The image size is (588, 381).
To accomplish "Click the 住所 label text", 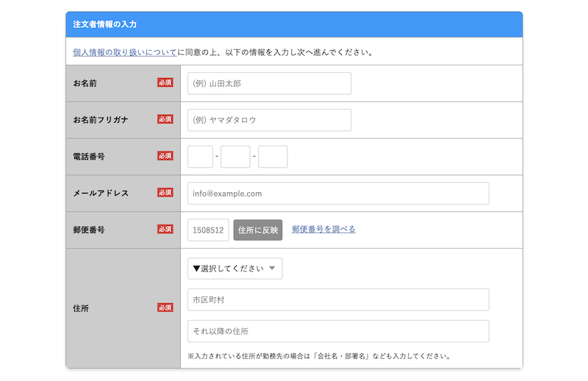I will click(x=81, y=309).
